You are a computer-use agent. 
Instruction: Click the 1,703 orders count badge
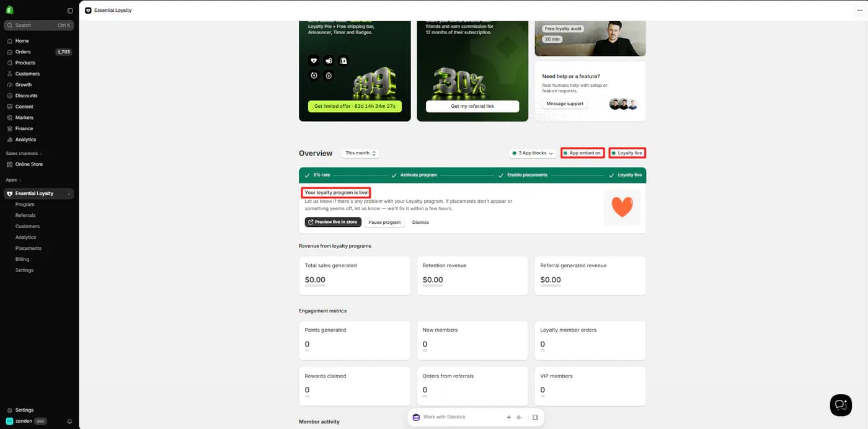click(x=63, y=52)
